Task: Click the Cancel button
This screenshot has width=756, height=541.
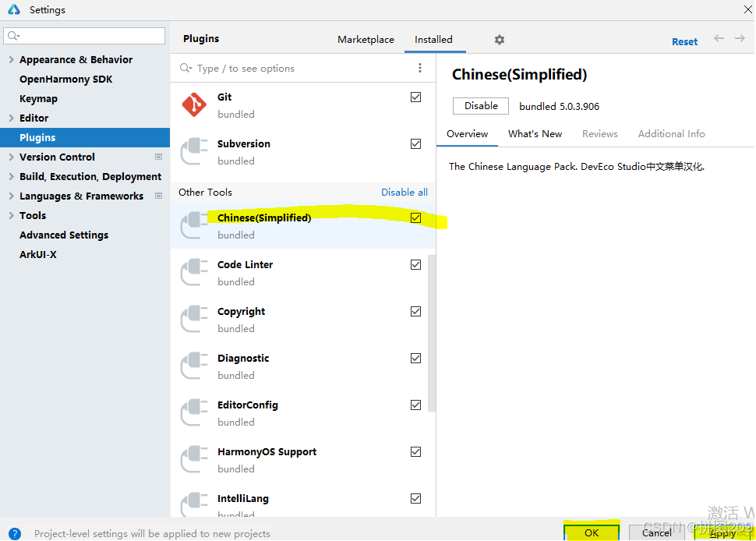Action: (x=656, y=532)
